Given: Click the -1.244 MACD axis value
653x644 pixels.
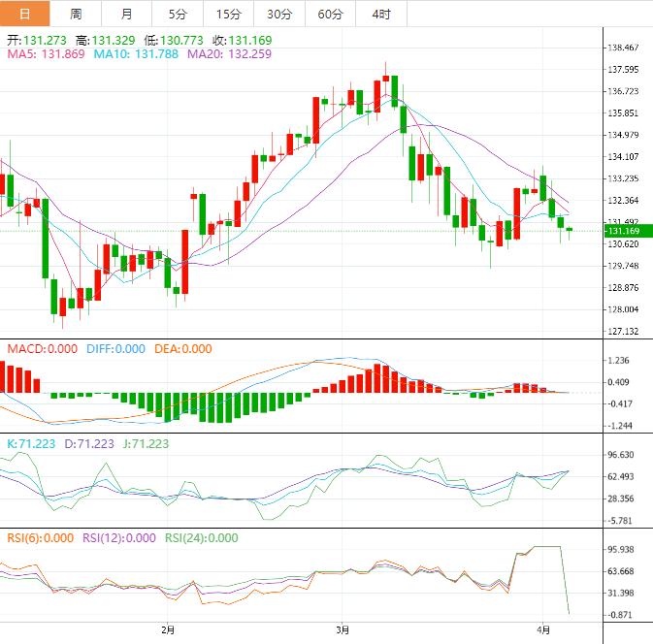Looking at the screenshot, I should (x=620, y=426).
